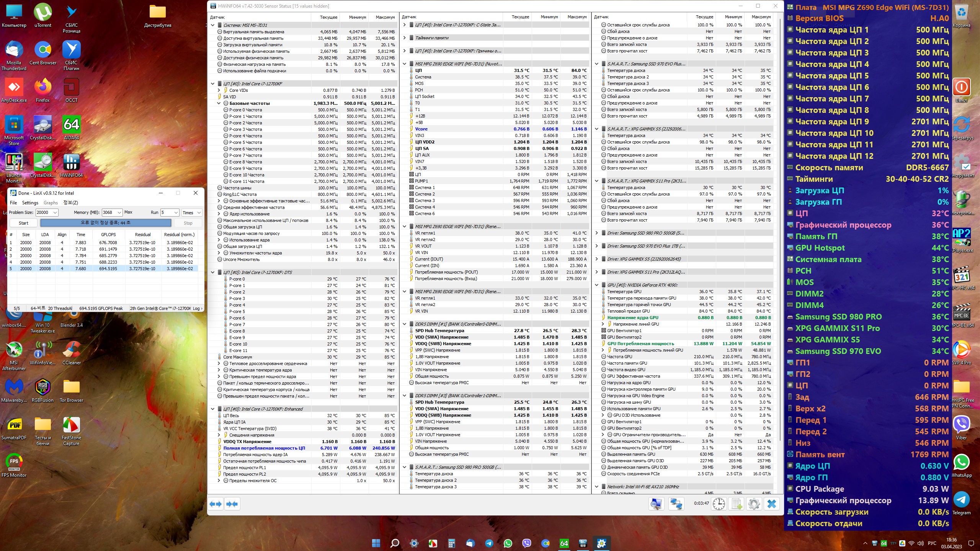Open the Settings menu in LinX
980x551 pixels.
point(30,203)
